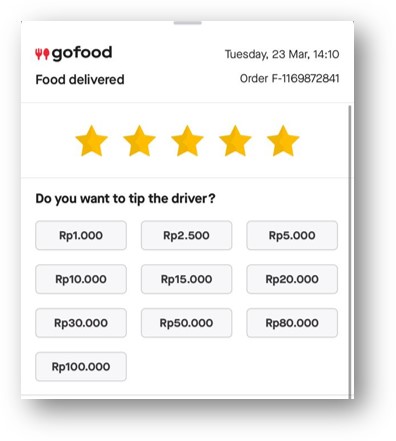
Task: Click the Order F-1169872841 number
Action: (289, 79)
